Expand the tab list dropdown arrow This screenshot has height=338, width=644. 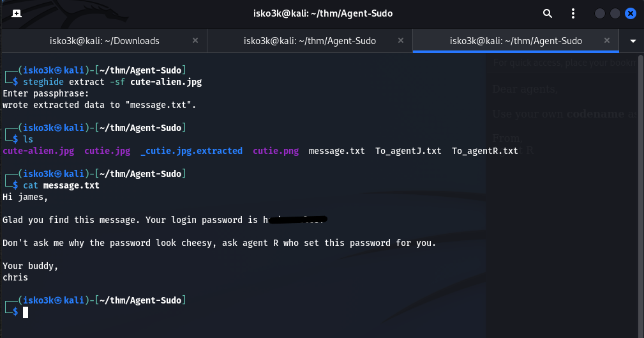[x=633, y=41]
